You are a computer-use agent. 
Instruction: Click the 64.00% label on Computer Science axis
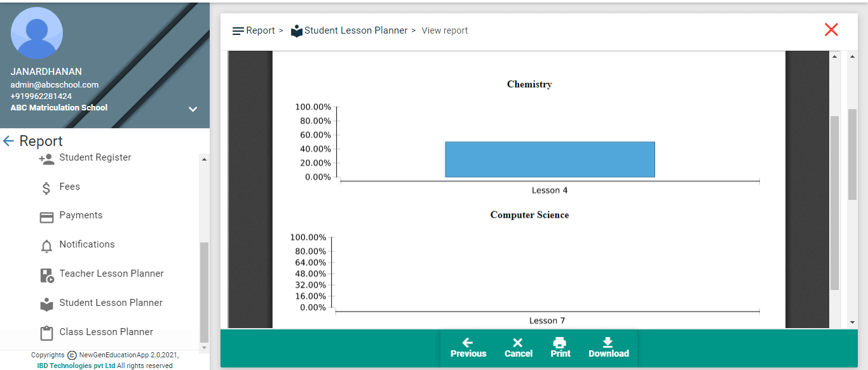point(311,263)
